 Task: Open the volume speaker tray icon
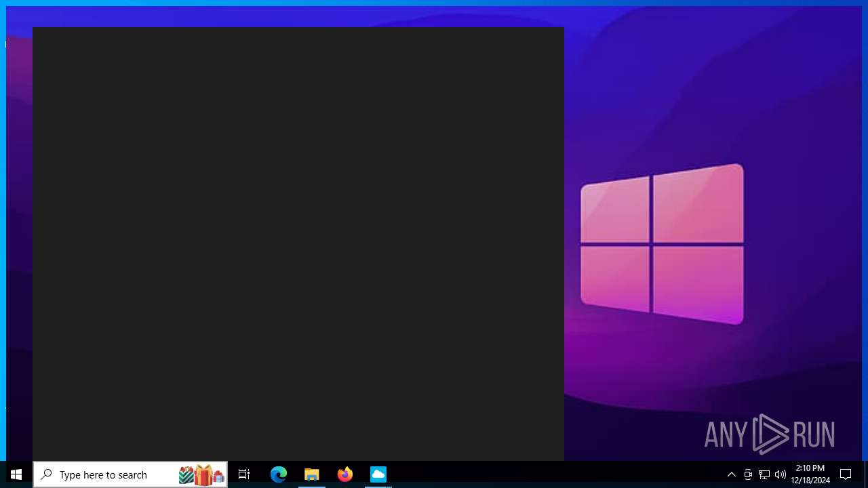781,474
